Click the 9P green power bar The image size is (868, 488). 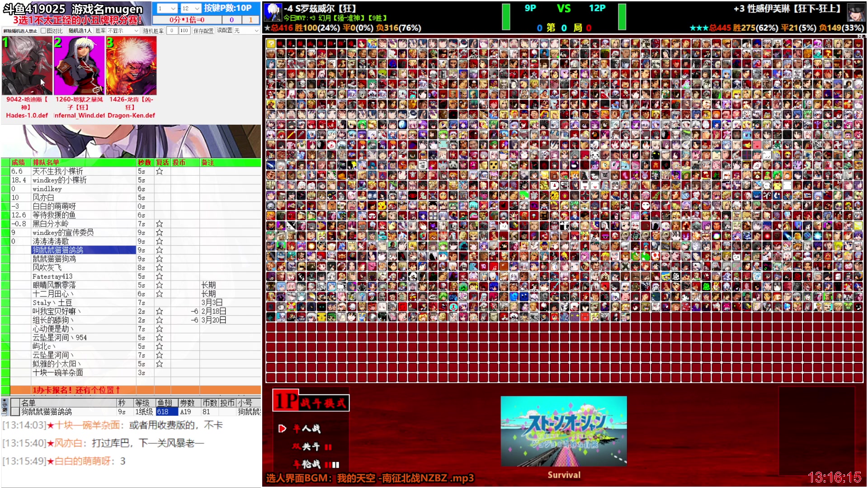coord(506,17)
